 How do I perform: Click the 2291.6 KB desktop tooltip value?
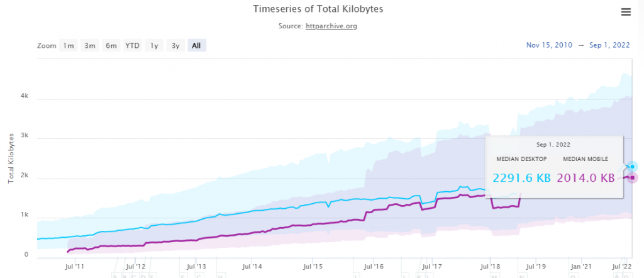pyautogui.click(x=521, y=178)
